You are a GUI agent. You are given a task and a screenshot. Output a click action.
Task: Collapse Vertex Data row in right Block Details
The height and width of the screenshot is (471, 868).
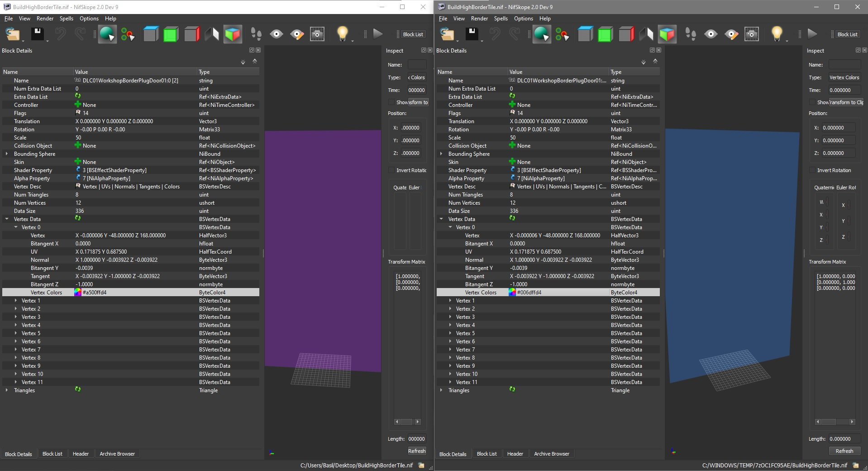[x=441, y=219]
